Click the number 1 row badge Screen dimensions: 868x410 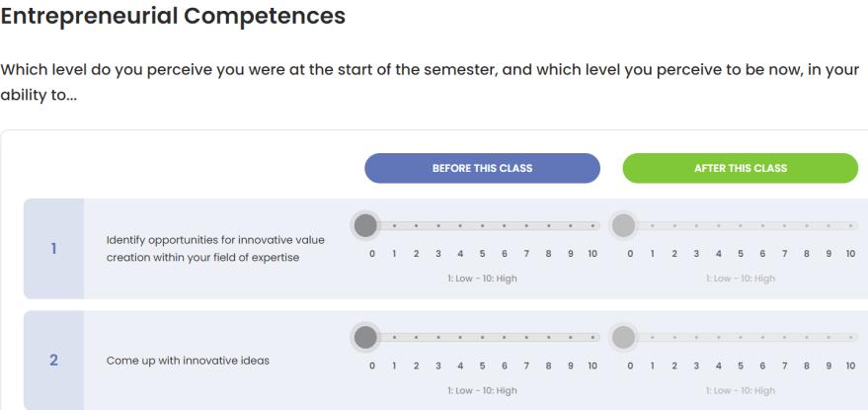54,248
